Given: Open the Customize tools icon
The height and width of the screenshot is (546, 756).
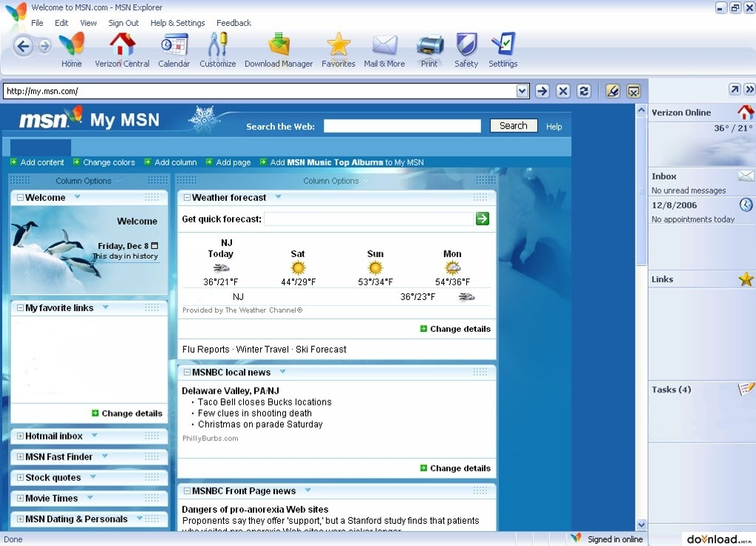Looking at the screenshot, I should click(x=218, y=44).
